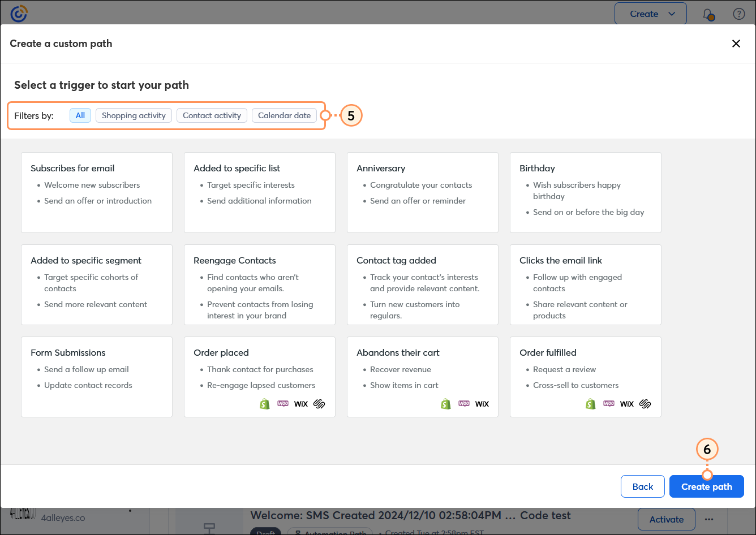756x535 pixels.
Task: Click 'Send more relevant content' bullet text
Action: coord(96,304)
